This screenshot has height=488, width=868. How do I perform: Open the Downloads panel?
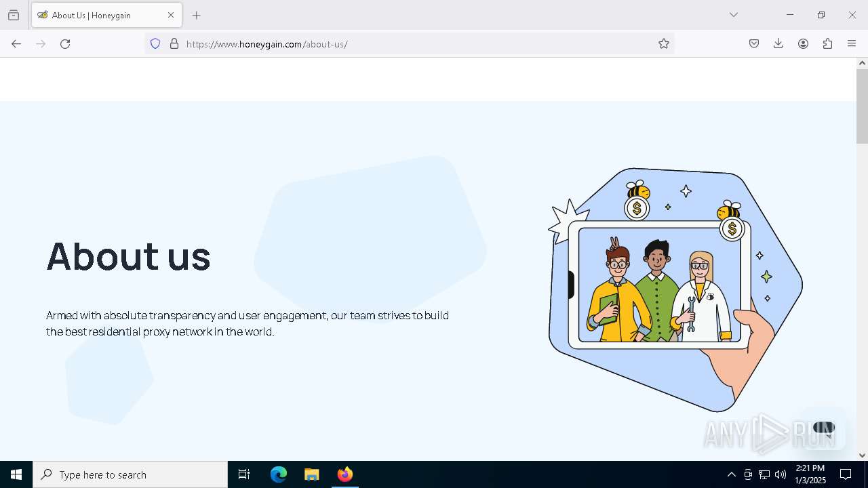[778, 43]
